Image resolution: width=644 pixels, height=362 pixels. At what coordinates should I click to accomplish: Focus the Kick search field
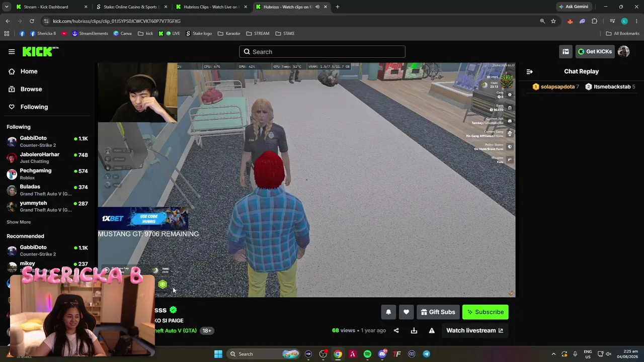(322, 52)
